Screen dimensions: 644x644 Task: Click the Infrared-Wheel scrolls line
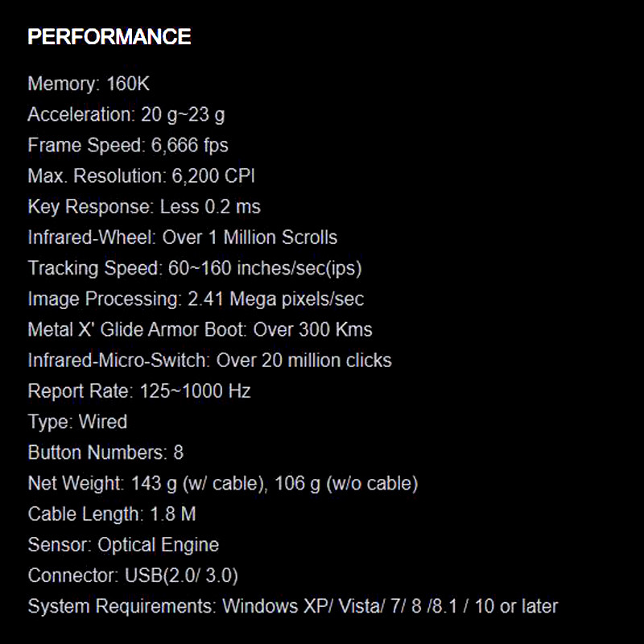click(x=183, y=237)
